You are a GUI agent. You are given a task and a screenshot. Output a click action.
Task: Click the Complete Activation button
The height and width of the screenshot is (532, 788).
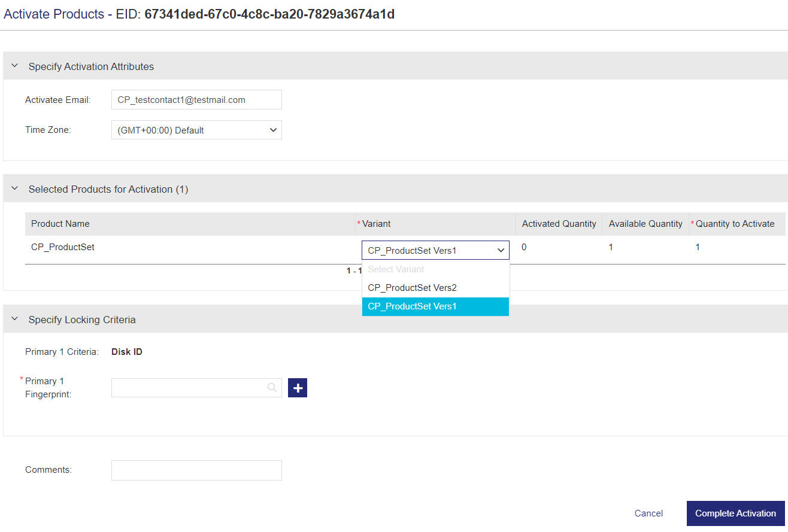(735, 513)
